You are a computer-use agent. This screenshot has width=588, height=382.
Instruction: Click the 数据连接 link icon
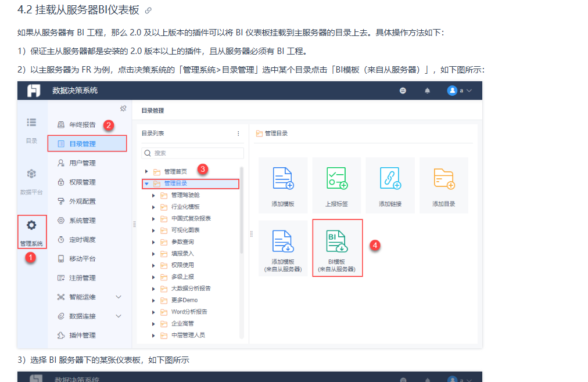(x=61, y=316)
